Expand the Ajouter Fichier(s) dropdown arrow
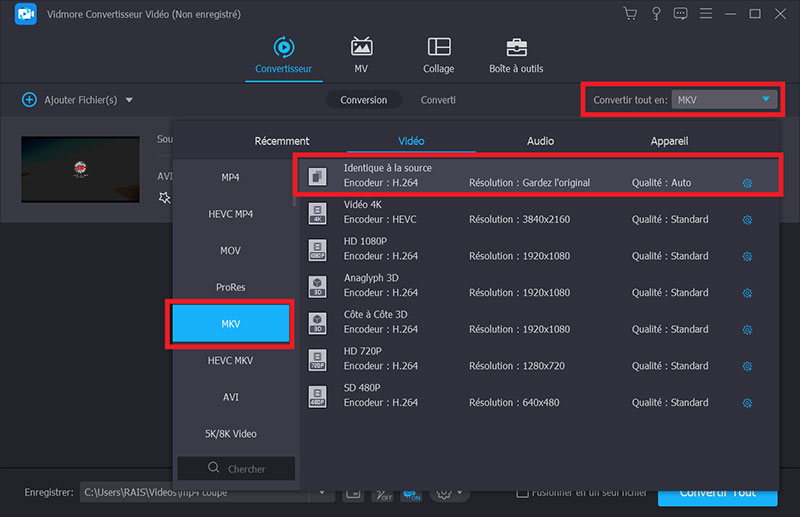This screenshot has width=800, height=517. pyautogui.click(x=130, y=100)
